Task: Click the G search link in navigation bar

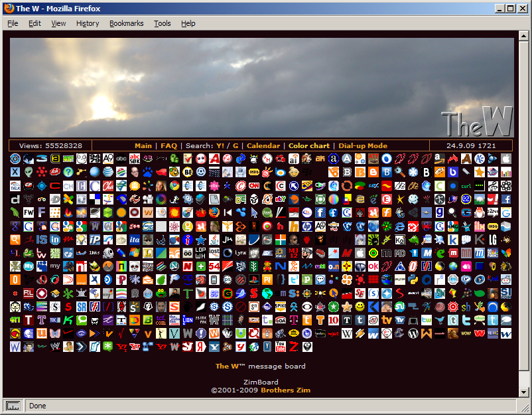Action: [x=235, y=145]
